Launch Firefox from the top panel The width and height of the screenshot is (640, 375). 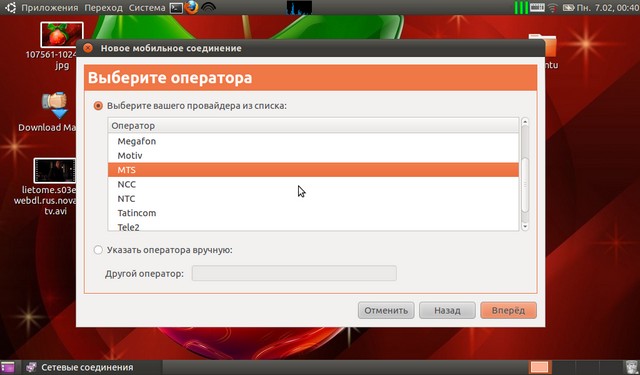(191, 7)
